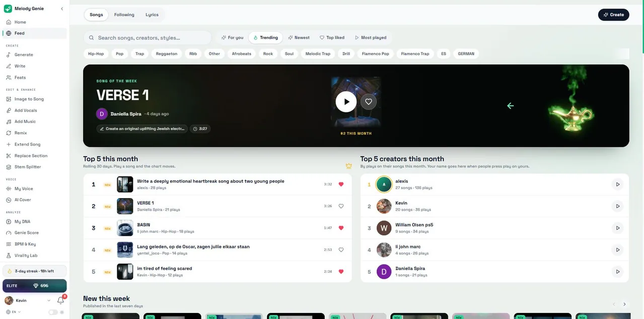The width and height of the screenshot is (644, 319).
Task: Select the Top liked filter
Action: point(332,38)
